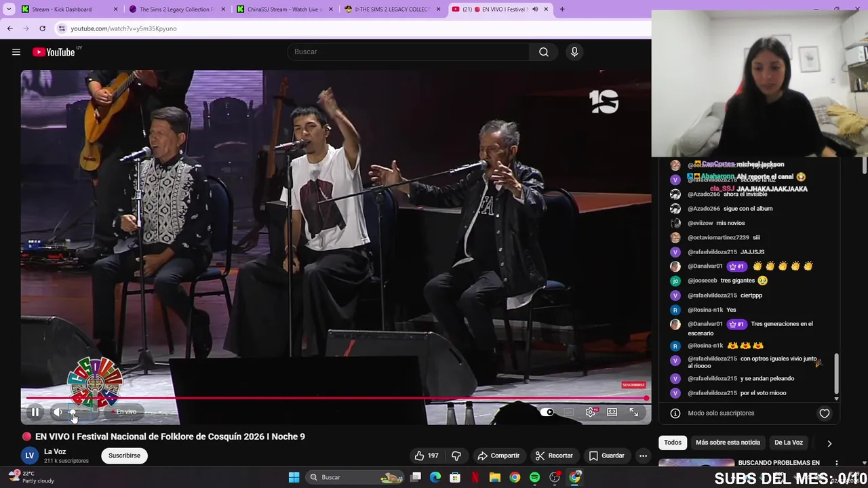Screen dimensions: 868x488
Task: Switch to 'THE SIMS 2 LEGACY COLLECT' tab
Action: [393, 9]
